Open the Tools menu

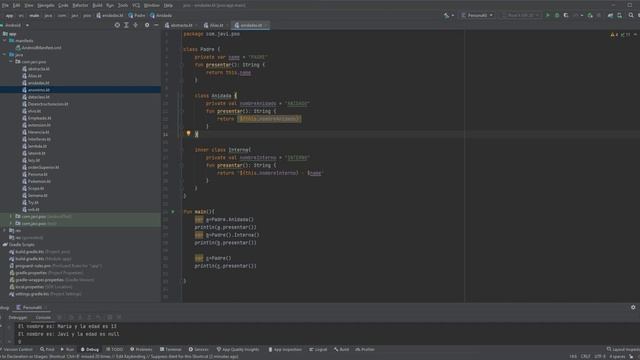[123, 5]
